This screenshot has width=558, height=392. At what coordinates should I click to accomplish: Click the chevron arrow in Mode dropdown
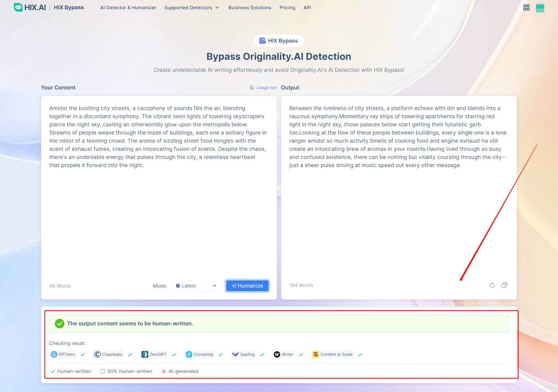(x=214, y=286)
